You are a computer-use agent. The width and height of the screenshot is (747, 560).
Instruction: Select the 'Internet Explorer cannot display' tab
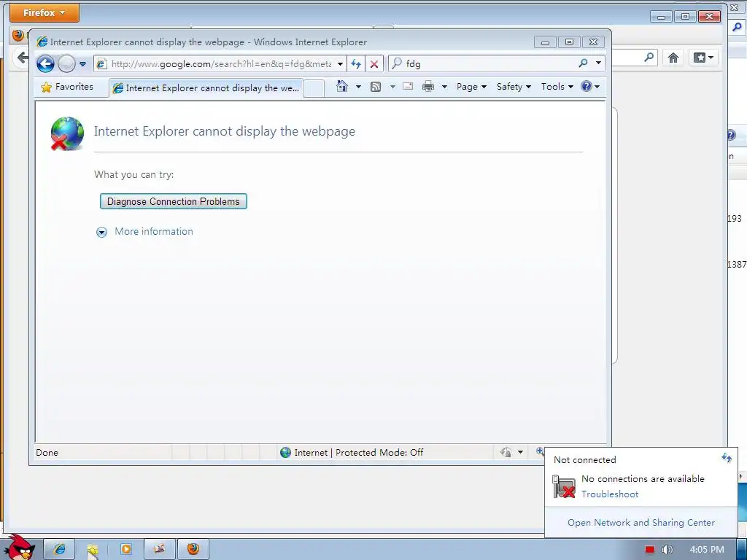pos(206,88)
